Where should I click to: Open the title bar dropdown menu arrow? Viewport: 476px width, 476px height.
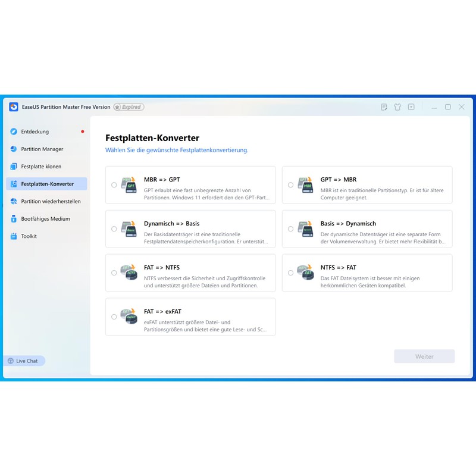pyautogui.click(x=411, y=107)
